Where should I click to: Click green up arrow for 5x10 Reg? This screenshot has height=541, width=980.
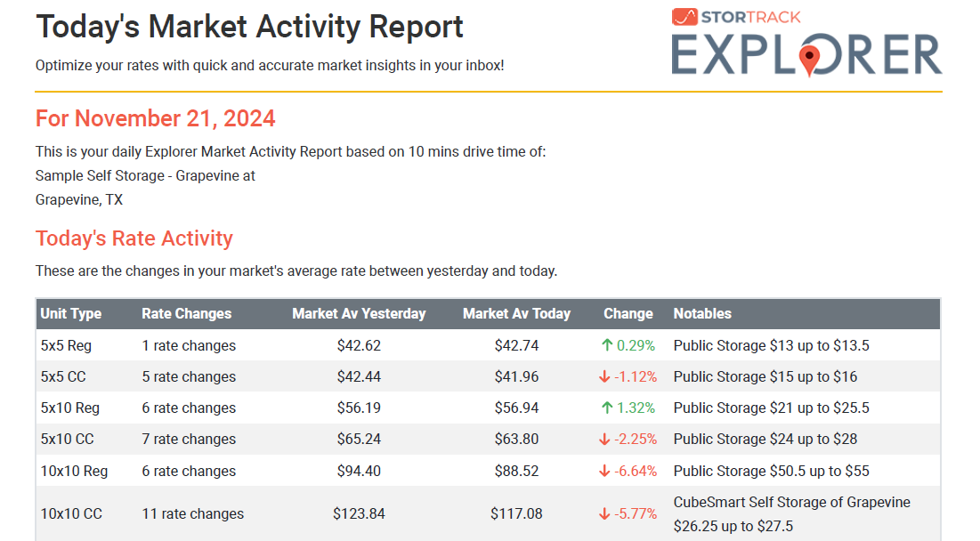606,408
